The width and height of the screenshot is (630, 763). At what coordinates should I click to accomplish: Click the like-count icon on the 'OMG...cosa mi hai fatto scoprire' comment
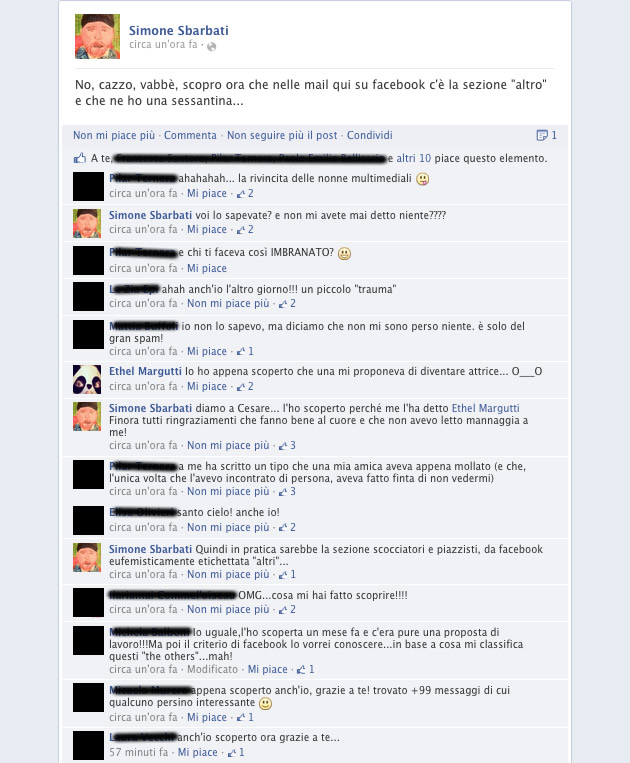[283, 610]
